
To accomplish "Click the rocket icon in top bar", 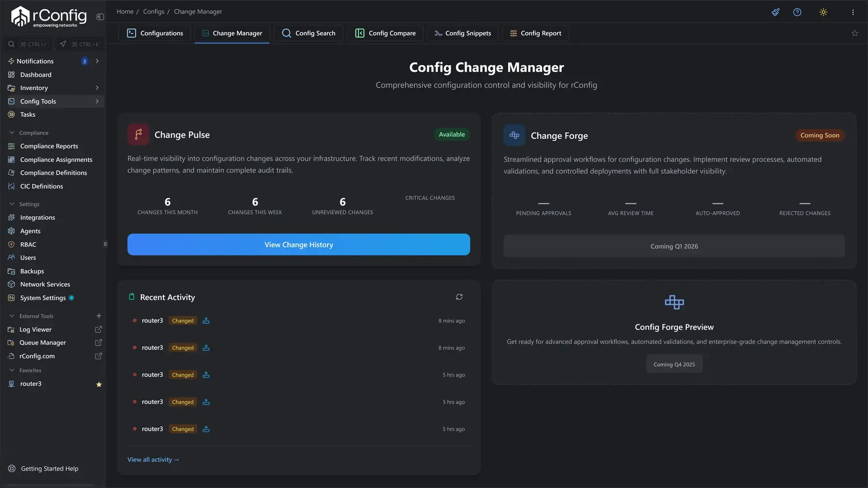I will point(775,12).
